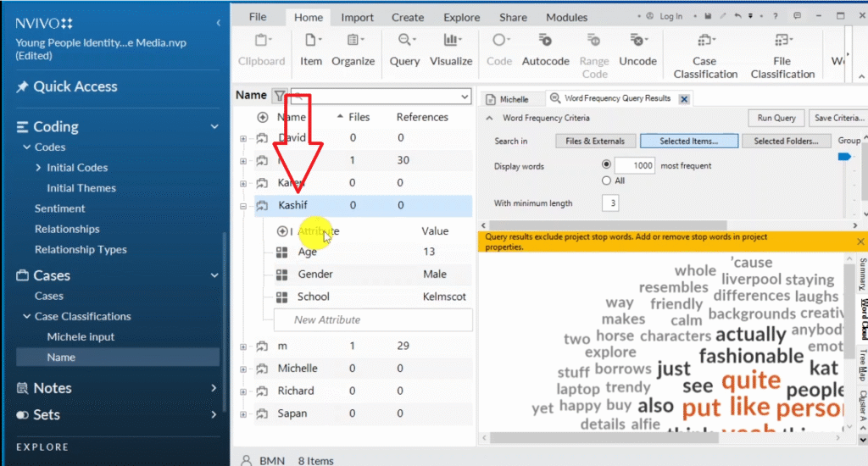Collapse the Kashif case row

tap(244, 205)
